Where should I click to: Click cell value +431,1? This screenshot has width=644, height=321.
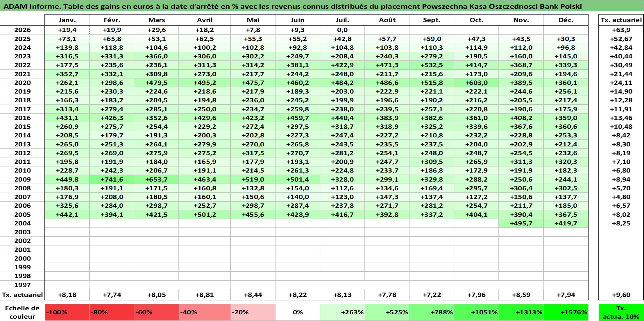click(67, 118)
